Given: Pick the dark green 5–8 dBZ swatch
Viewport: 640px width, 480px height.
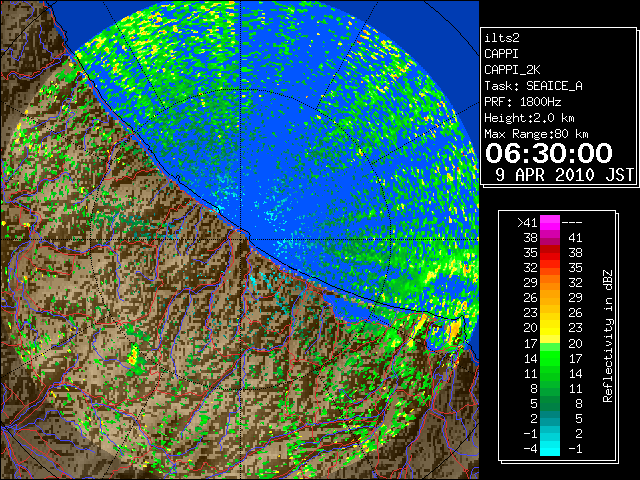Looking at the screenshot, I should [x=550, y=403].
